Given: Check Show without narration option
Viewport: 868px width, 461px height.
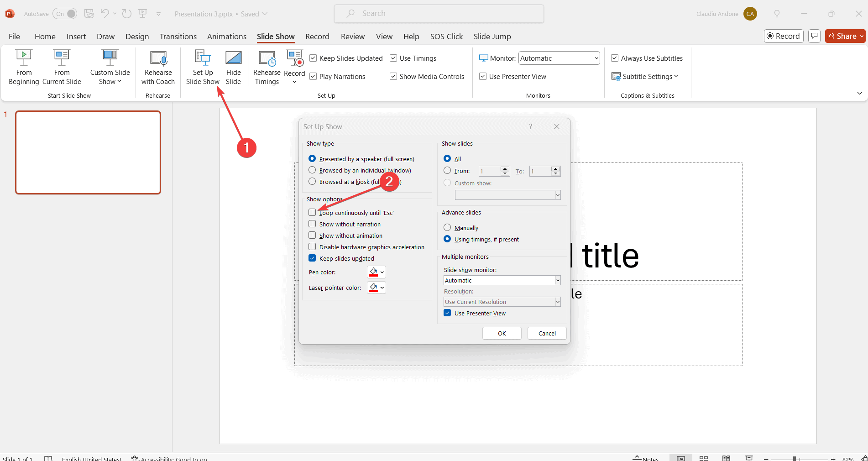Looking at the screenshot, I should point(312,224).
